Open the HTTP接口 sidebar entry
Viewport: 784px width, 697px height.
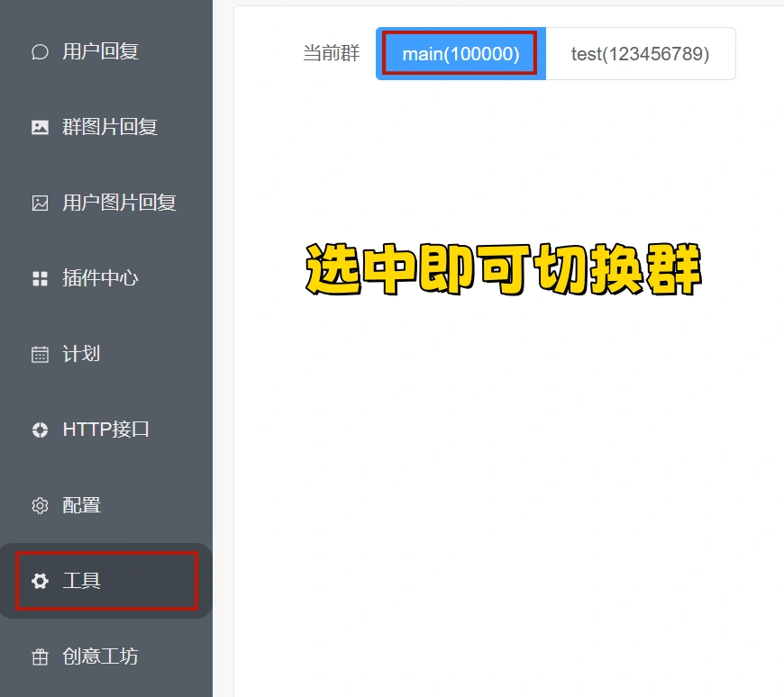(106, 430)
